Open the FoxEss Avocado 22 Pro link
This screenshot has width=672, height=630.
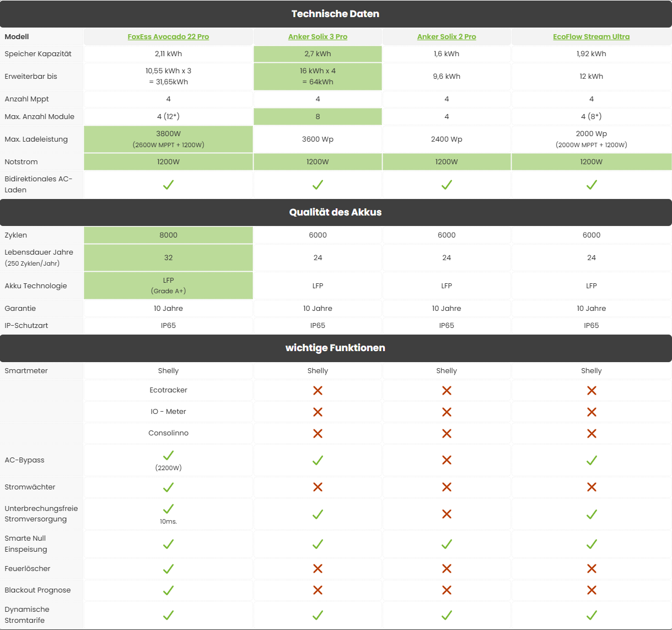(x=168, y=37)
